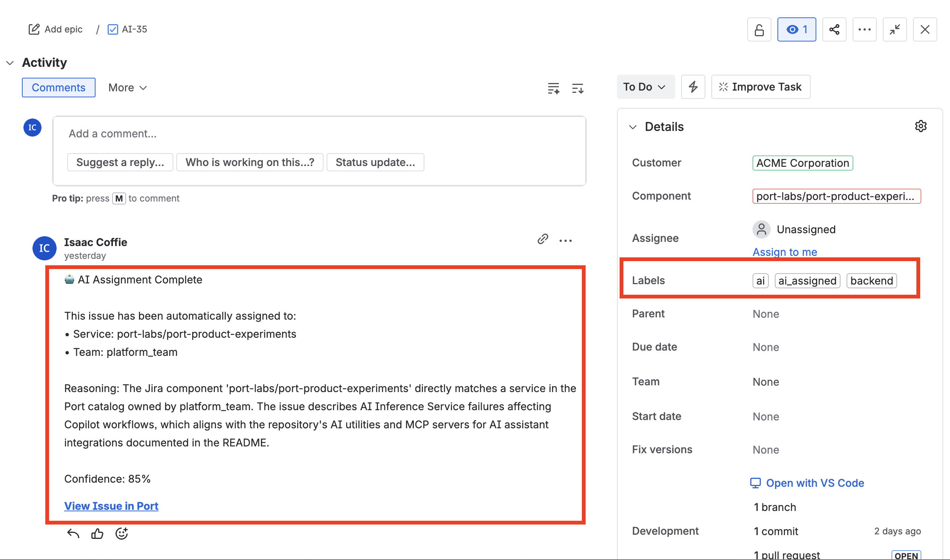Open the three-dot actions menu at top
950x560 pixels.
(864, 29)
